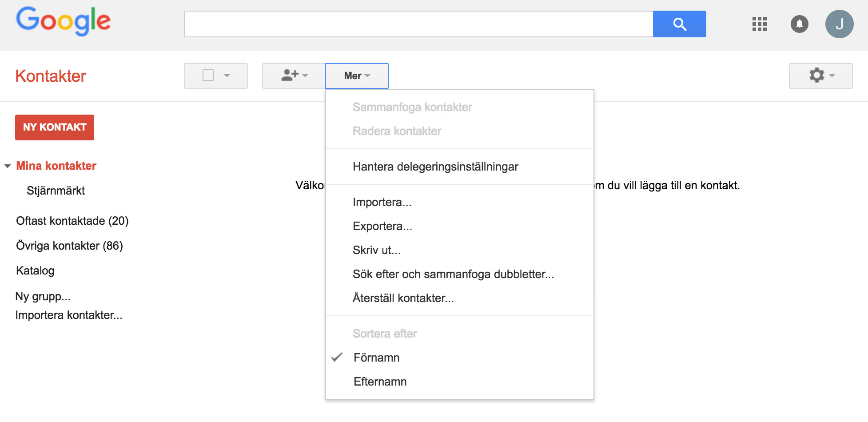Image resolution: width=868 pixels, height=422 pixels.
Task: Open the Google apps grid
Action: coord(759,24)
